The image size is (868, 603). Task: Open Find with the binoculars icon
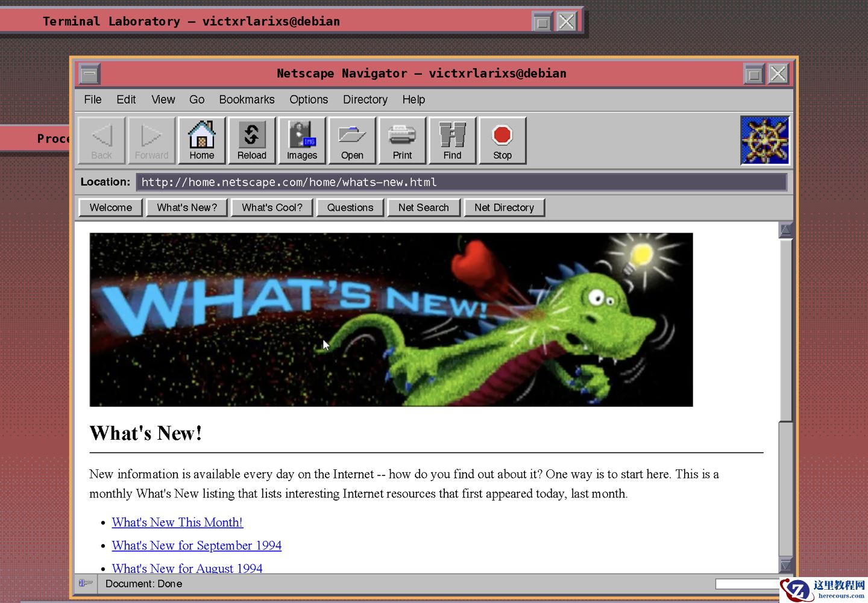pos(452,140)
